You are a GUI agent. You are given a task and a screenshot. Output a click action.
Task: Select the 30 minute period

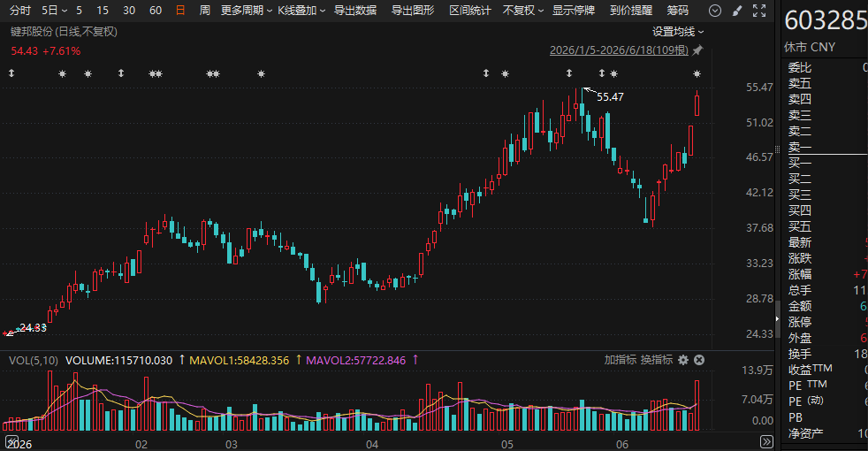pyautogui.click(x=129, y=11)
